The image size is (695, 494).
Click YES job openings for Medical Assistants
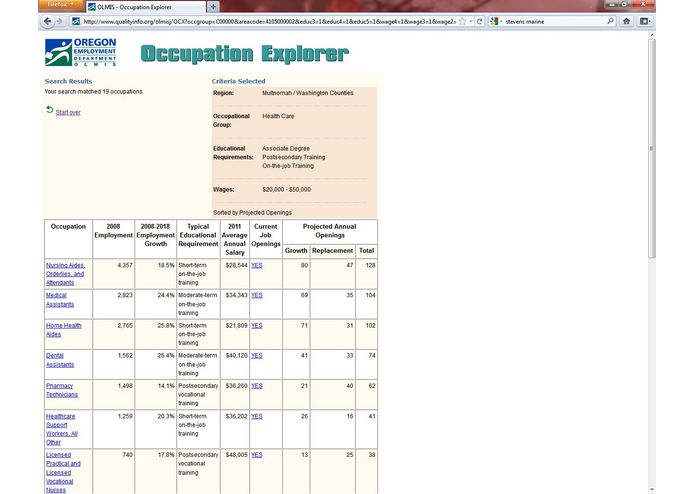[257, 295]
